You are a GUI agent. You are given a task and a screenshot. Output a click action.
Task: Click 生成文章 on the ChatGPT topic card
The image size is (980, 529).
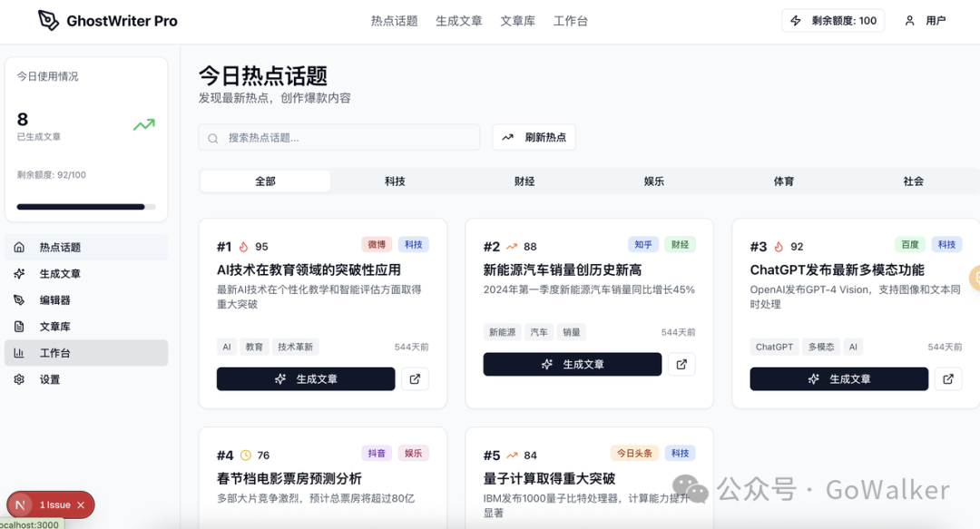838,378
